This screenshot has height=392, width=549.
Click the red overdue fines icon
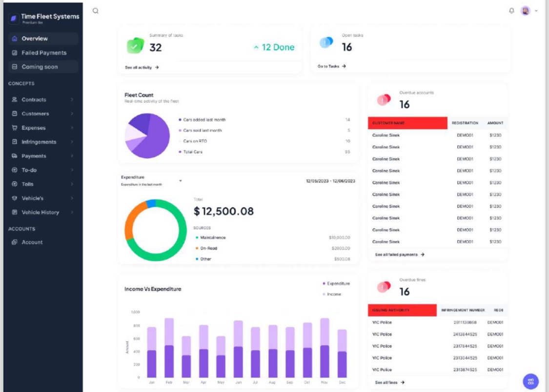click(384, 288)
